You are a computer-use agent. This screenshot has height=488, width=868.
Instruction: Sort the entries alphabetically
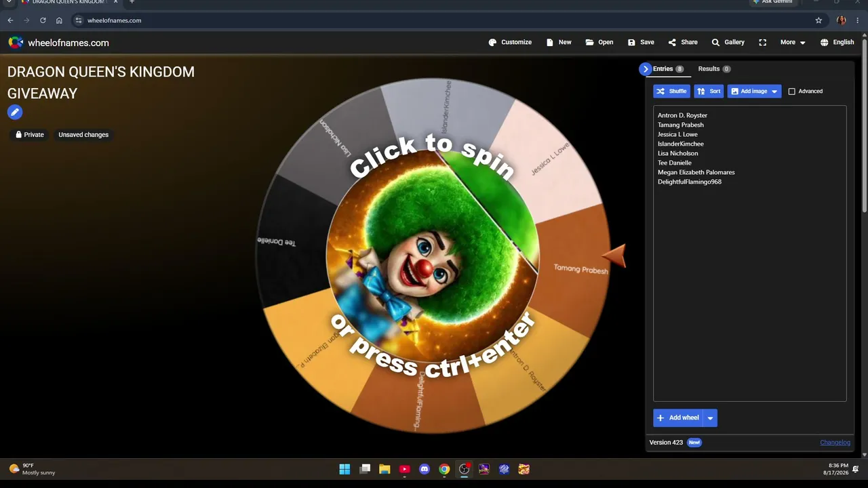pos(709,91)
